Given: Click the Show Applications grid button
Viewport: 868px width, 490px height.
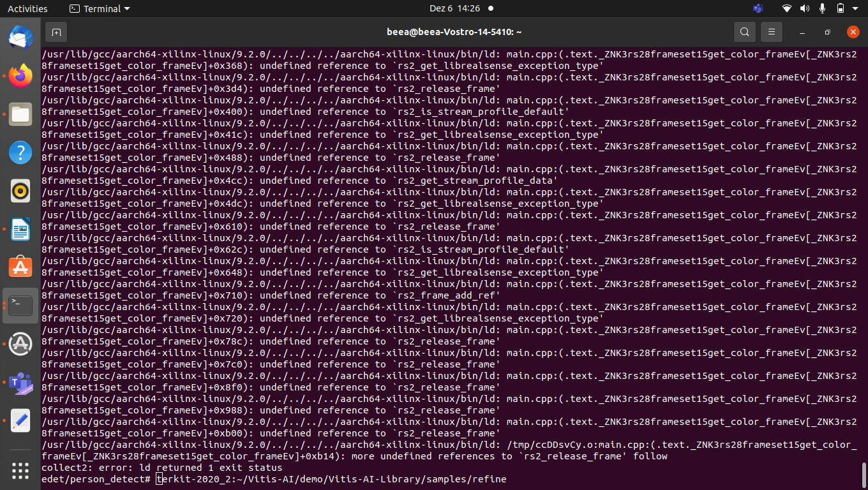Looking at the screenshot, I should coord(20,471).
